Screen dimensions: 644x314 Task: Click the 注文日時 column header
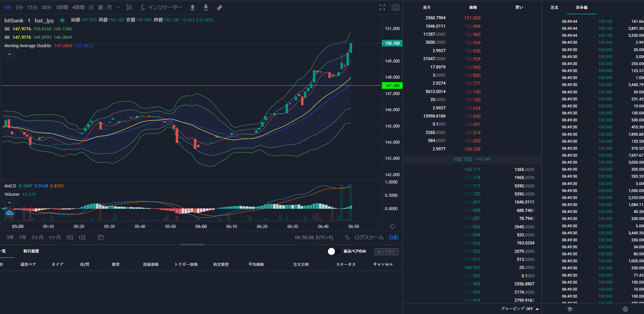click(x=301, y=264)
